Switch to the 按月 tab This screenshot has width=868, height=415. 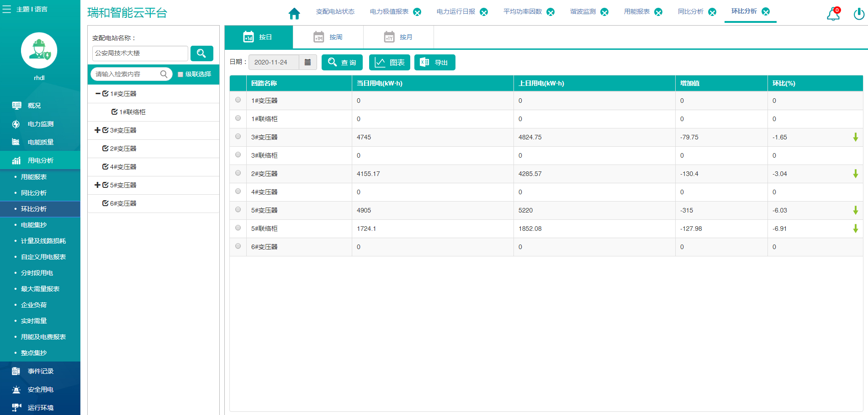(x=398, y=37)
